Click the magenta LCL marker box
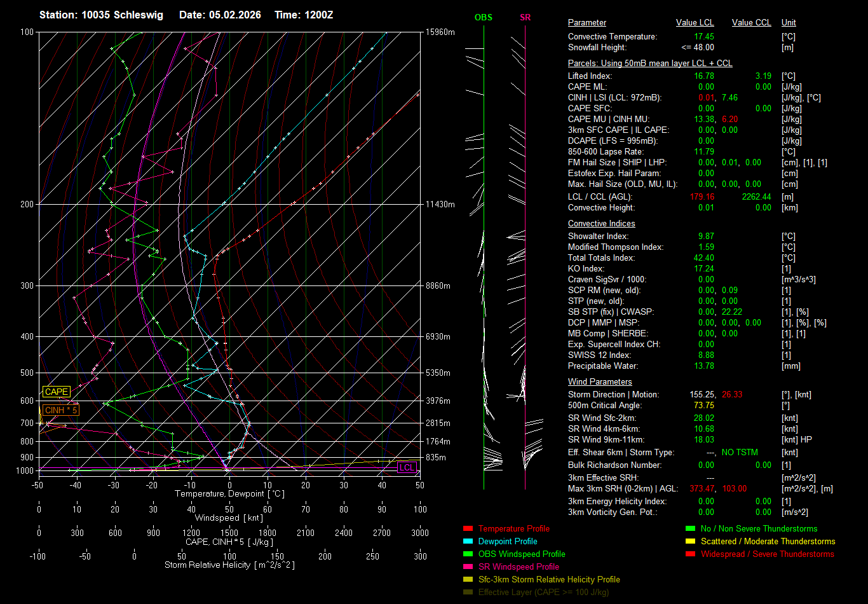The image size is (868, 604). (x=406, y=467)
